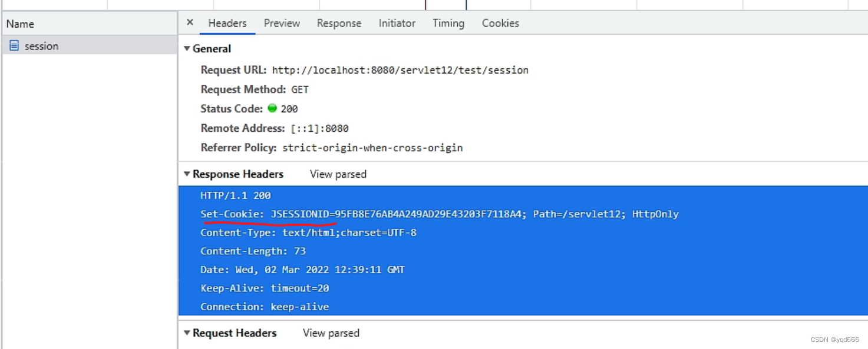Click the green status code indicator
868x349 pixels.
tap(272, 108)
